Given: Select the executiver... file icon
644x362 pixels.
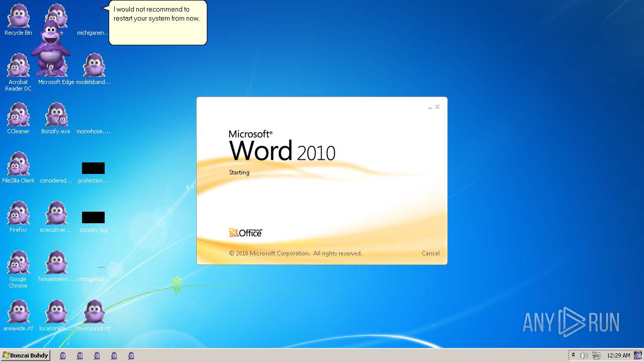Looking at the screenshot, I should [56, 217].
